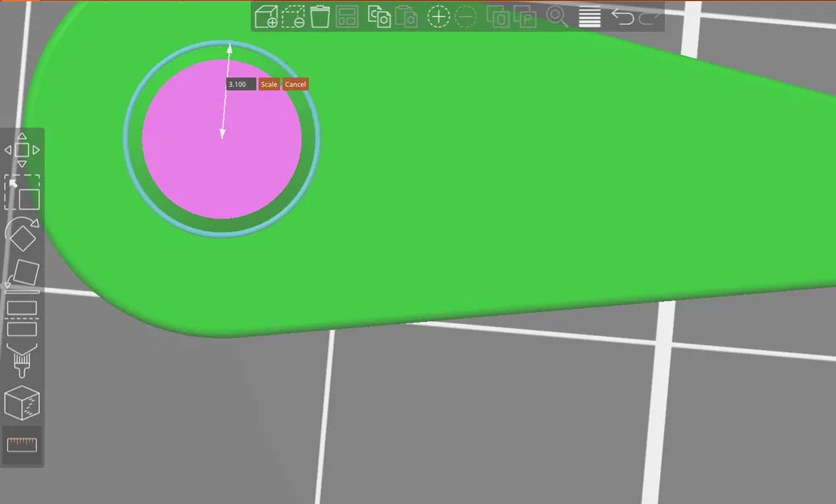This screenshot has width=836, height=504.
Task: Select the Paint-on supports brush tool
Action: pyautogui.click(x=22, y=360)
